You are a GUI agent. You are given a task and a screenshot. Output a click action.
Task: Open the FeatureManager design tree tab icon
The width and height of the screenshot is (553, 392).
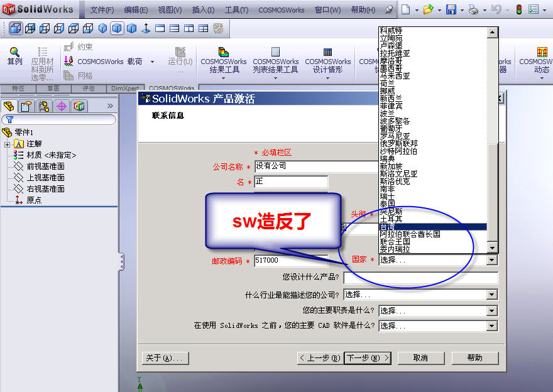pyautogui.click(x=9, y=106)
